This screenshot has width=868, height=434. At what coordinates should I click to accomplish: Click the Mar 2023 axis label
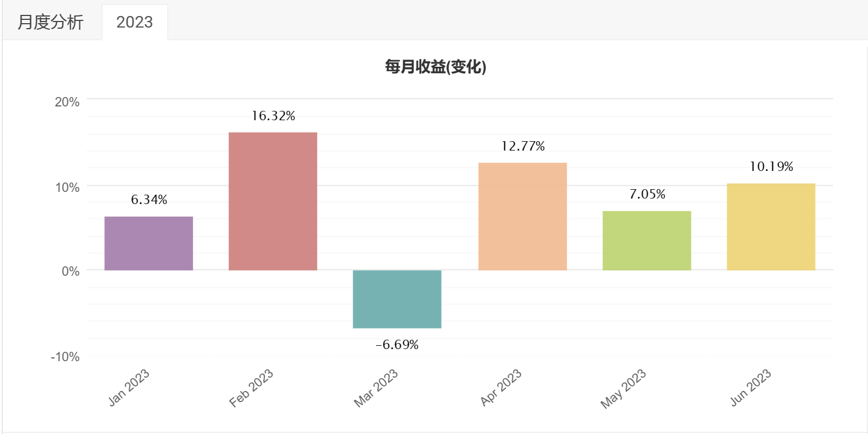pos(376,388)
